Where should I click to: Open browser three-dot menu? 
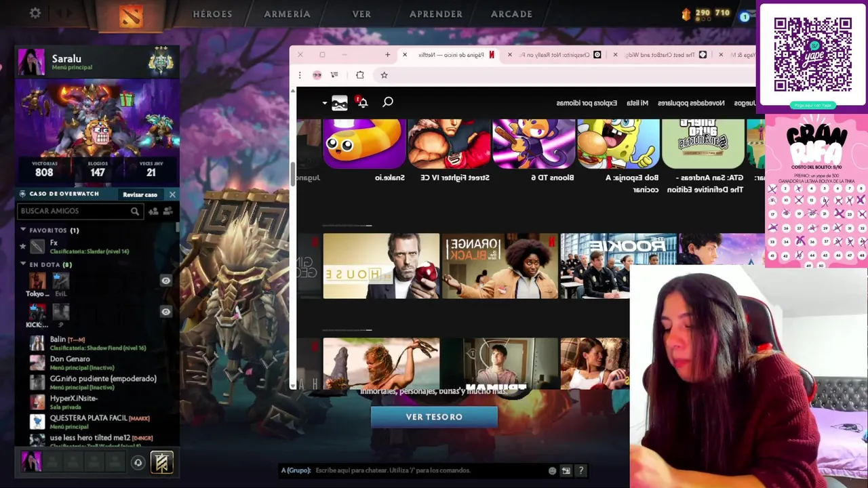300,75
